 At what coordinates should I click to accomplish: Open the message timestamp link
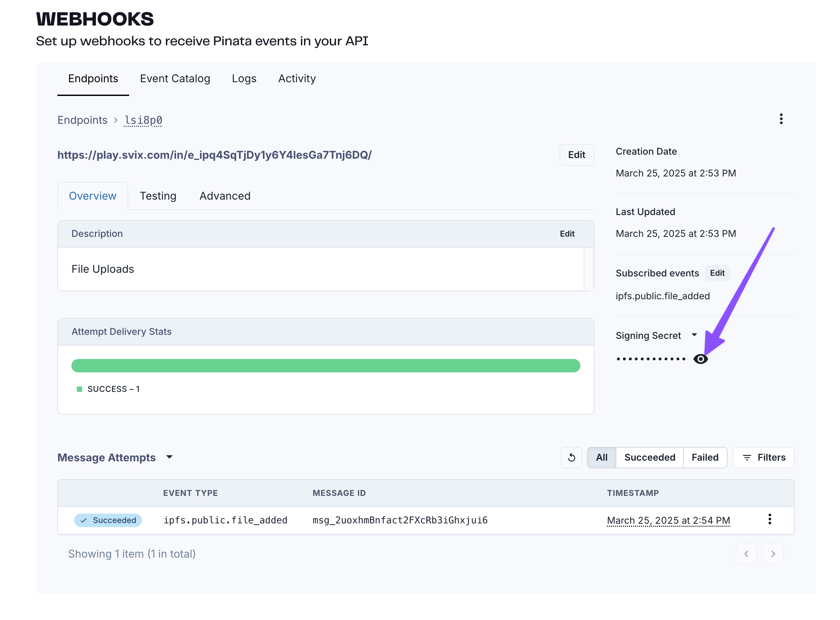tap(668, 520)
